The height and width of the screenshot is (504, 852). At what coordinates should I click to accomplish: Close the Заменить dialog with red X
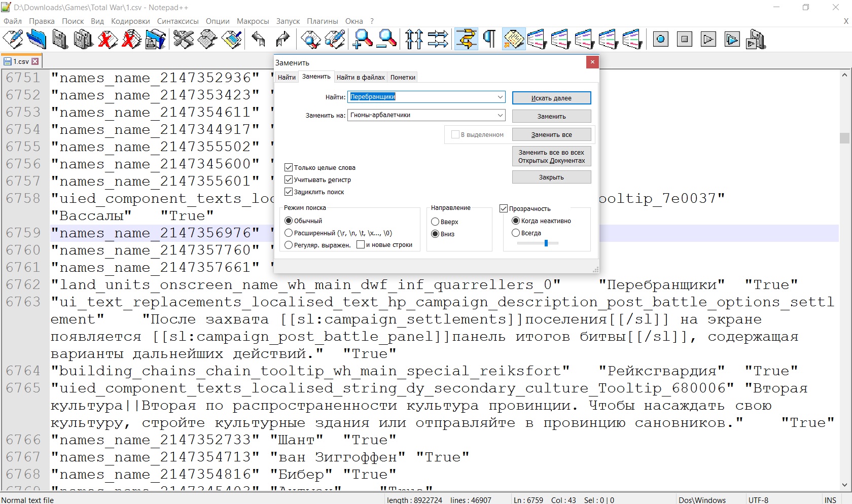(592, 62)
